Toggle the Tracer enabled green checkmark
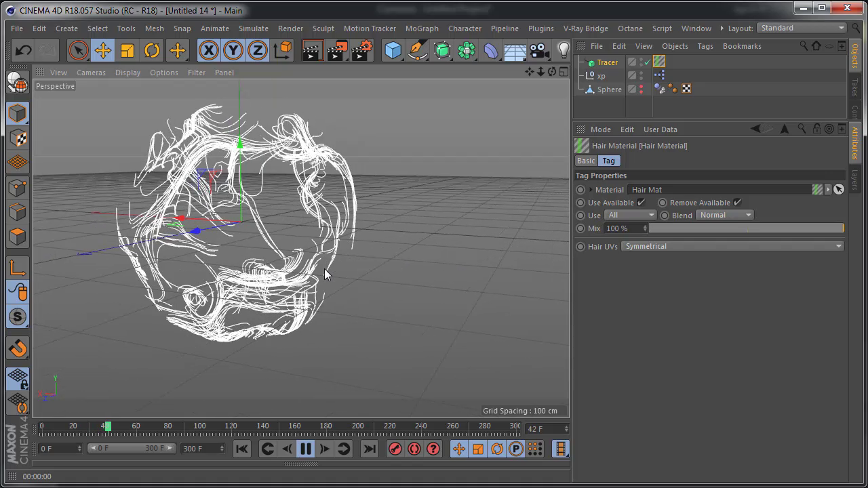Image resolution: width=868 pixels, height=488 pixels. pos(648,62)
